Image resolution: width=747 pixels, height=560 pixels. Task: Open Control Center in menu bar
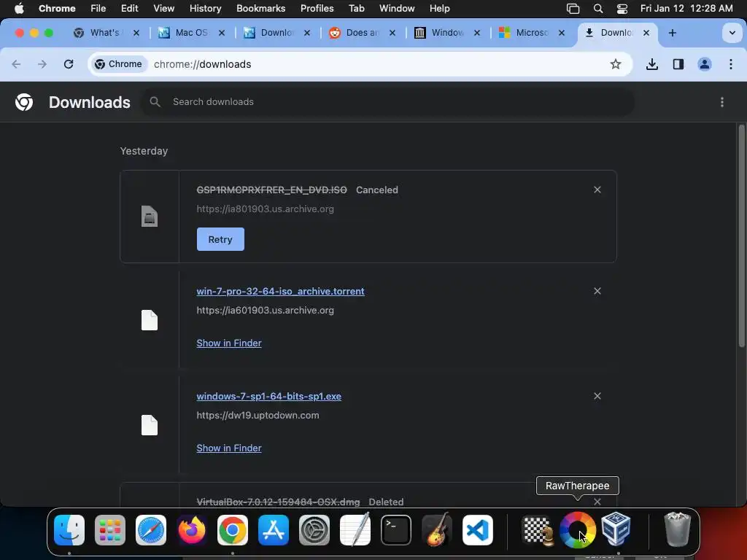click(x=622, y=8)
